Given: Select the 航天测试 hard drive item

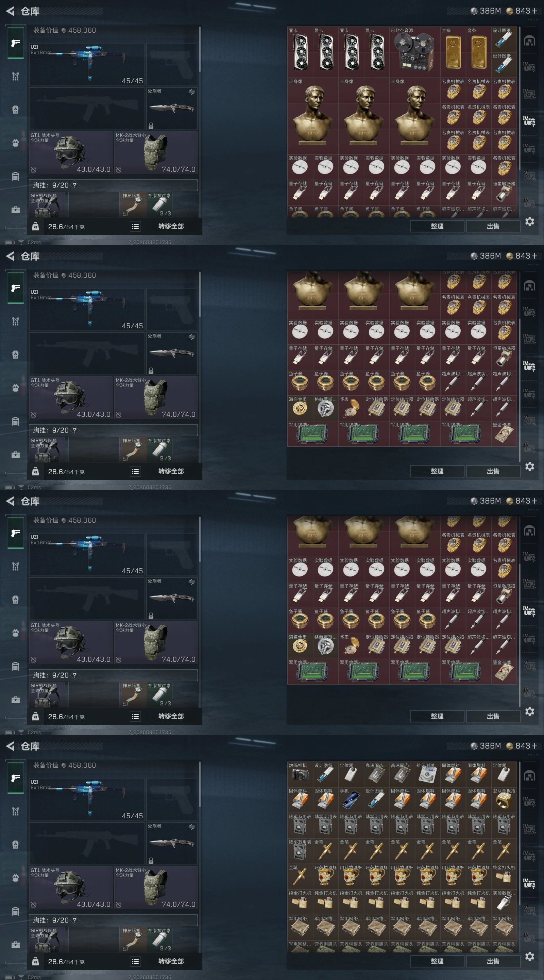Looking at the screenshot, I should [x=427, y=774].
